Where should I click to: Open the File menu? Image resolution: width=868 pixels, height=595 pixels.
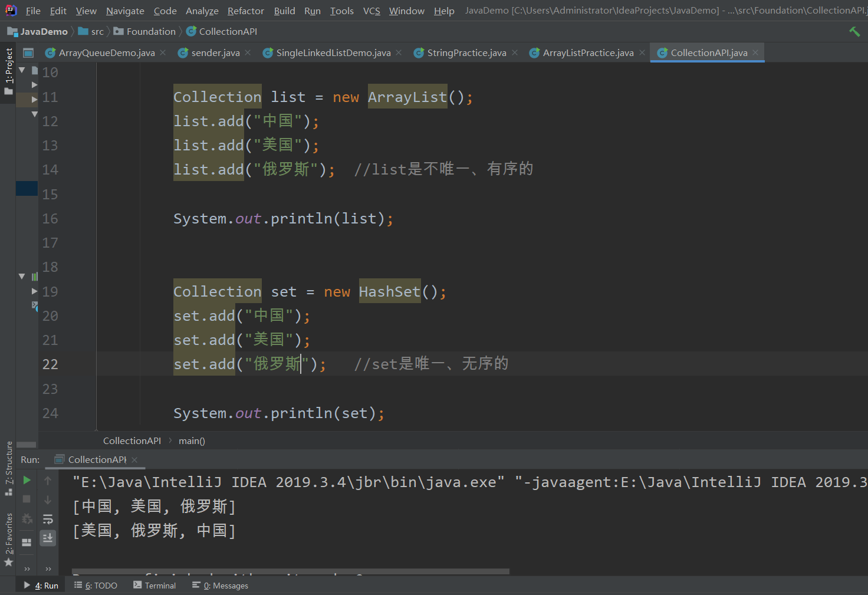coord(33,11)
